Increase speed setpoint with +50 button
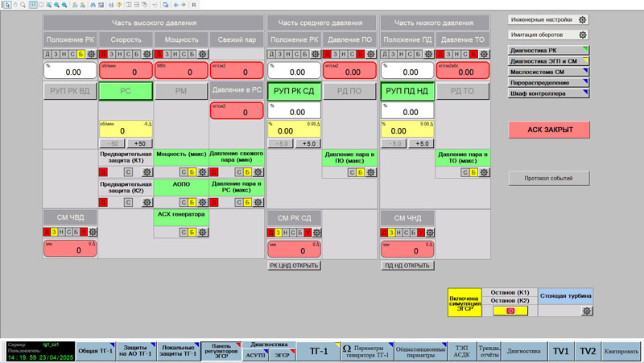644x363 pixels. (138, 143)
